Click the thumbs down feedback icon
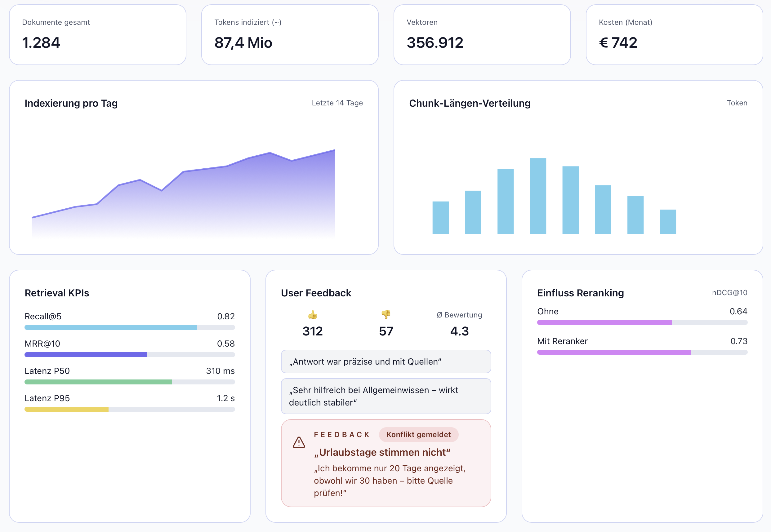The image size is (771, 532). point(386,315)
